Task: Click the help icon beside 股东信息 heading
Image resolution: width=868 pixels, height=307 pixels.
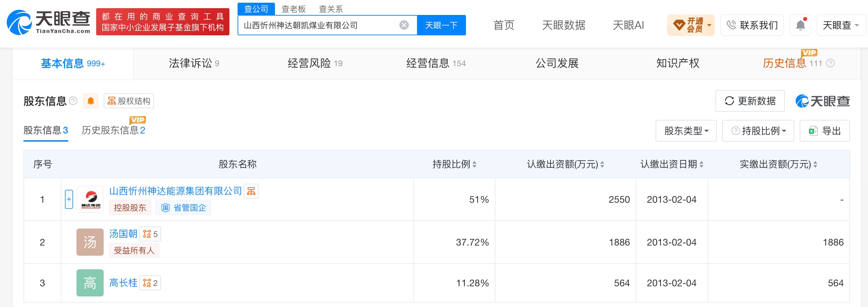Action: coord(73,101)
